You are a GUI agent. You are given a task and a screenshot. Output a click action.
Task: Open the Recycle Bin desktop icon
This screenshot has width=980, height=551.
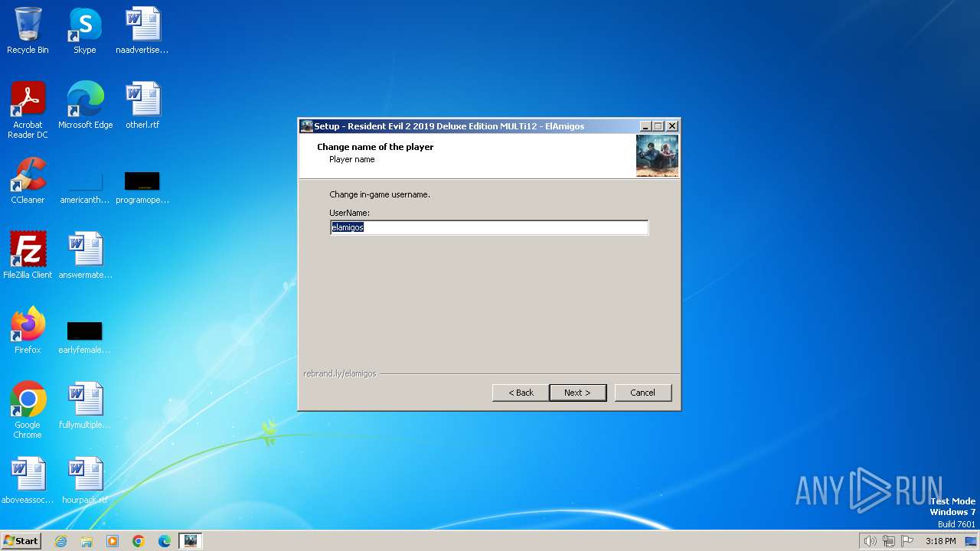coord(28,31)
